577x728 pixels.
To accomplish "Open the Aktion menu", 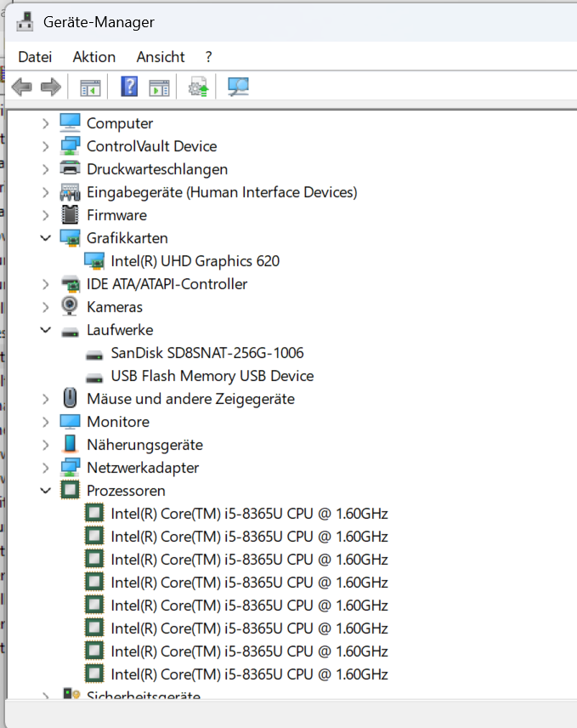I will click(94, 57).
